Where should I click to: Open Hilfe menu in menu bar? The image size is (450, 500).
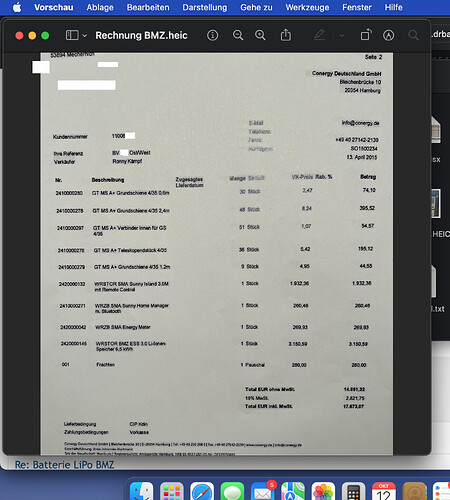(x=393, y=7)
